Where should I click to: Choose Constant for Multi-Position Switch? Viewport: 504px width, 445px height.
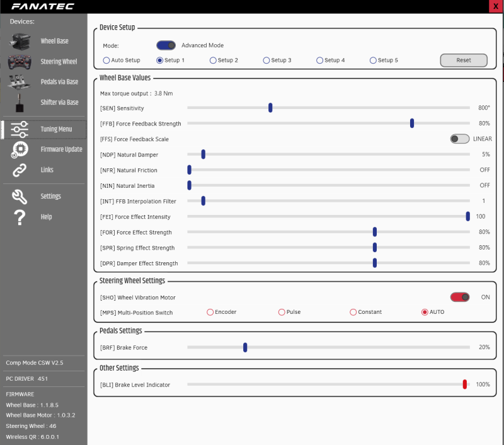click(x=353, y=312)
